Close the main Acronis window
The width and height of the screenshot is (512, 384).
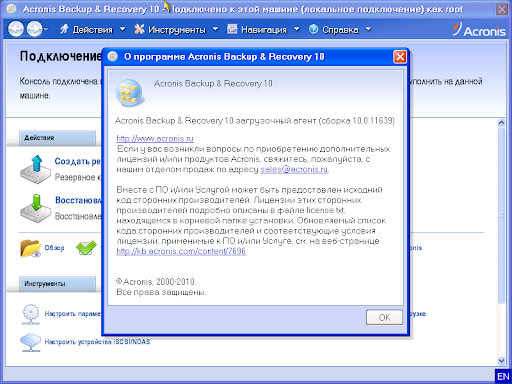pyautogui.click(x=502, y=9)
